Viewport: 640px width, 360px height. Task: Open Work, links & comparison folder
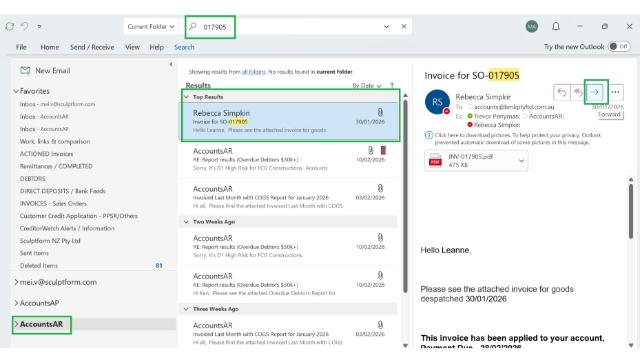(x=55, y=142)
